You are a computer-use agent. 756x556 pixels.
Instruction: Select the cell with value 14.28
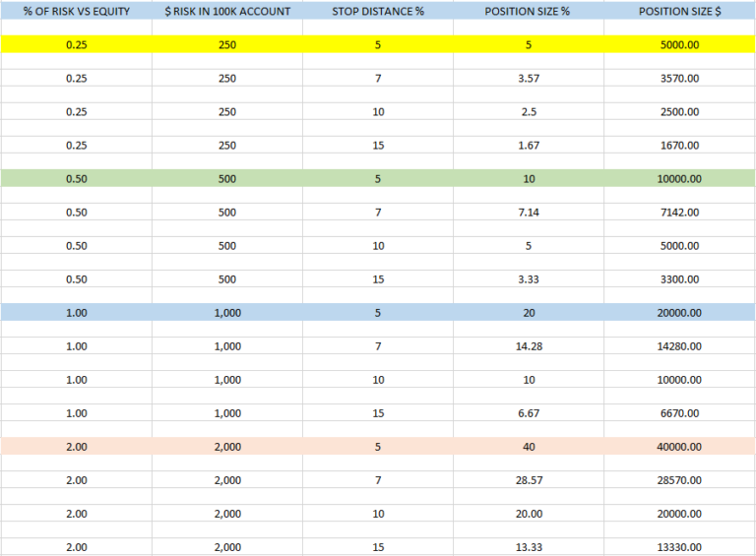pos(529,346)
